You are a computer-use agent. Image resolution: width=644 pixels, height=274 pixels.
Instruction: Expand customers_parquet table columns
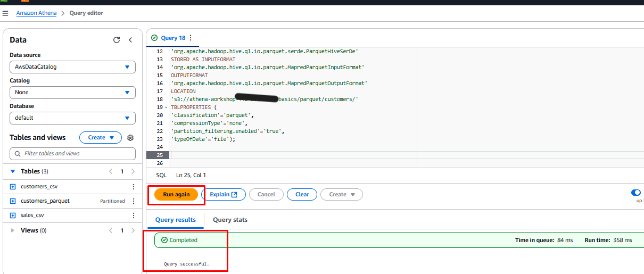click(13, 201)
